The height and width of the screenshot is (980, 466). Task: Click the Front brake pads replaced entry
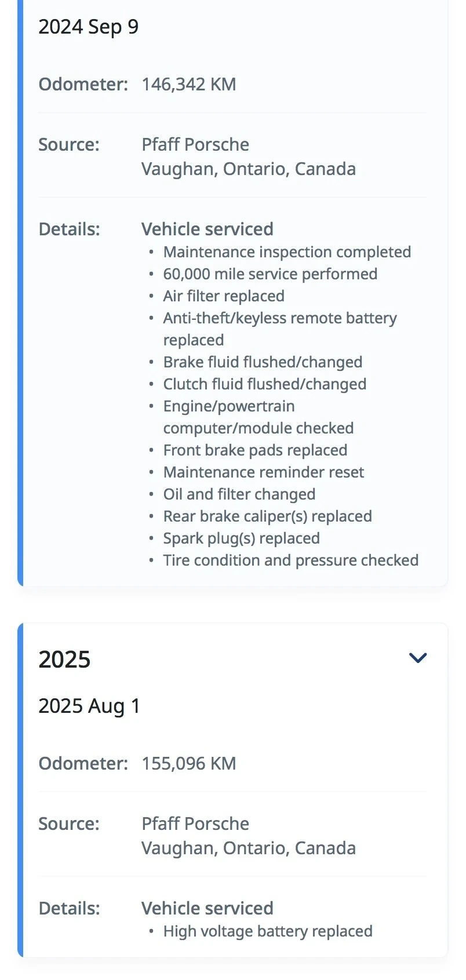255,450
